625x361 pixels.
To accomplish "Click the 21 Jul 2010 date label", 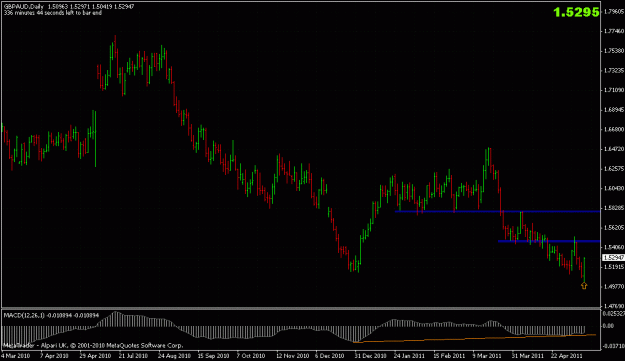I will click(x=134, y=355).
